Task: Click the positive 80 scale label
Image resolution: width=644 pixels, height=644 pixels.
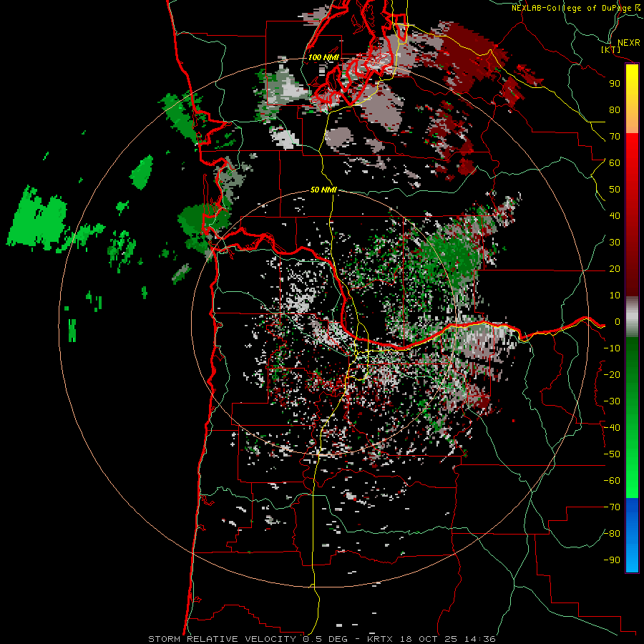Action: (x=615, y=110)
